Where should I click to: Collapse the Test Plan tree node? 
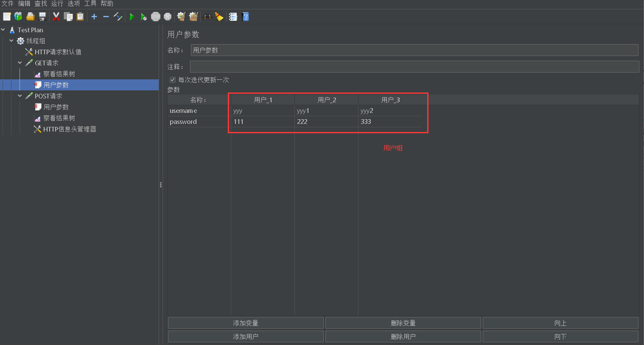(x=3, y=30)
